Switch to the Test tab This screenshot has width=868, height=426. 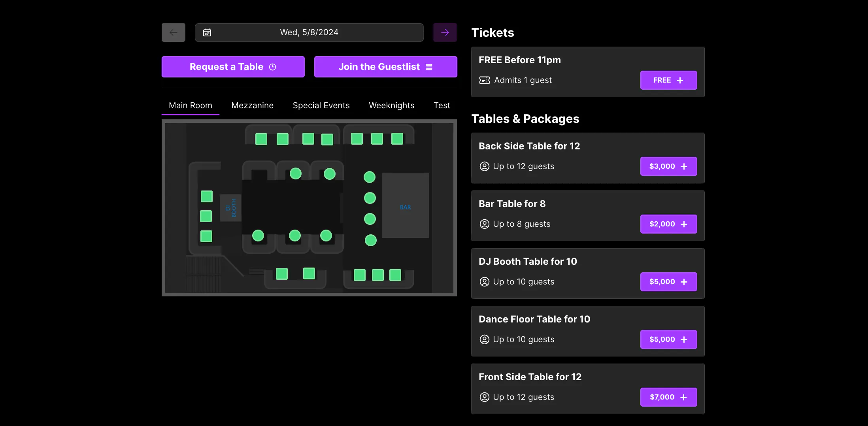click(x=442, y=106)
